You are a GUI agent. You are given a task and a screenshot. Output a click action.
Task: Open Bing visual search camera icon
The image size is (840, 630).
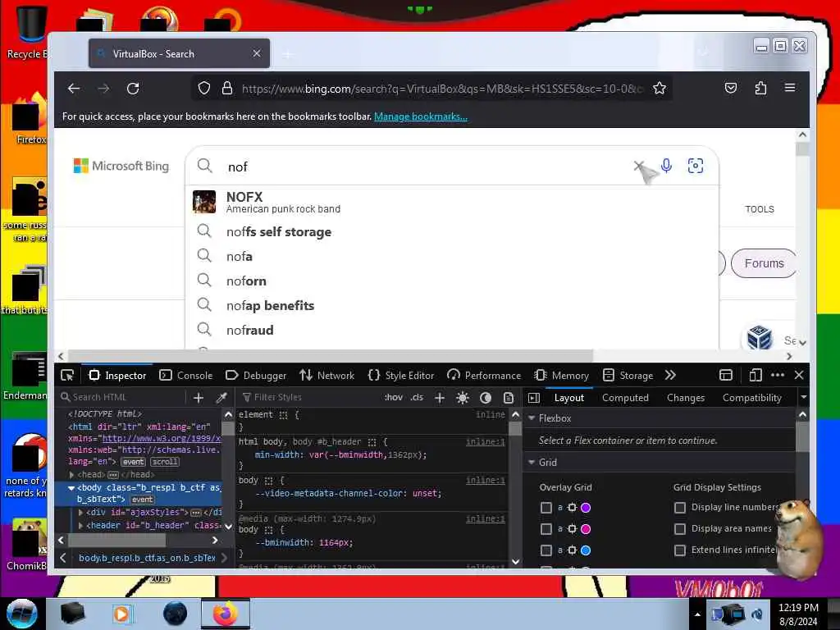click(696, 166)
